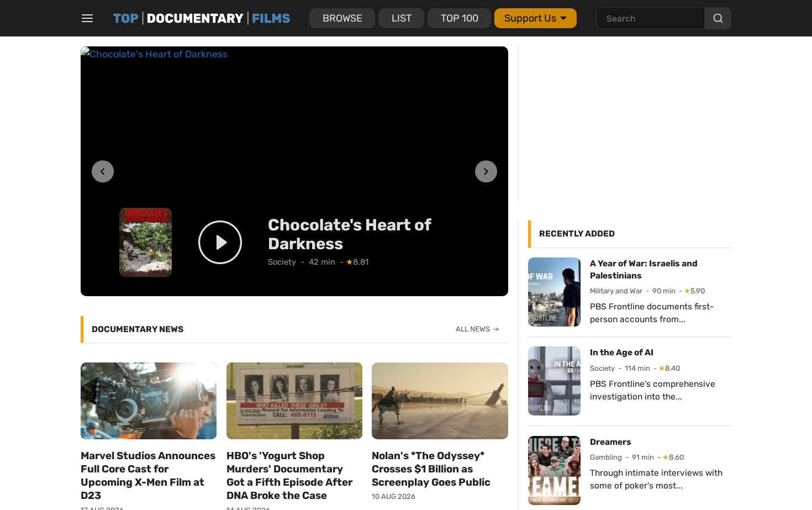Click the Society category under carousel title

coord(282,262)
